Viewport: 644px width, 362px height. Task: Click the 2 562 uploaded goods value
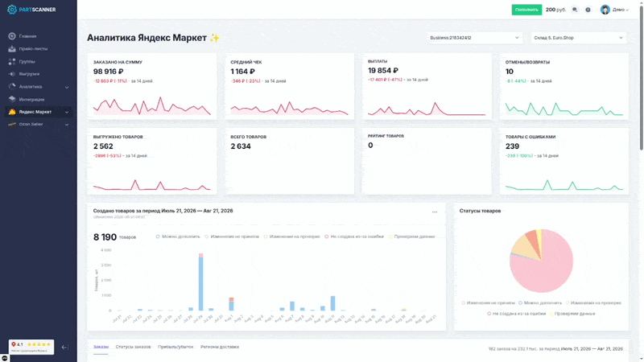103,146
